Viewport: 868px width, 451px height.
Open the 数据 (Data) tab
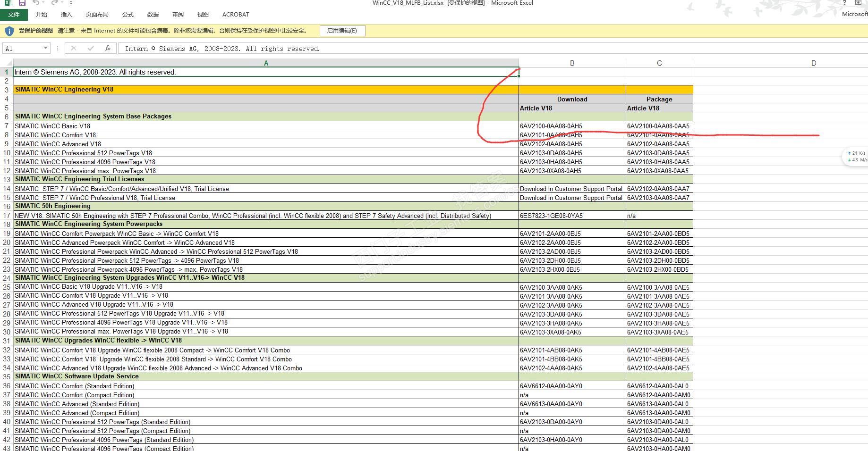coord(153,15)
